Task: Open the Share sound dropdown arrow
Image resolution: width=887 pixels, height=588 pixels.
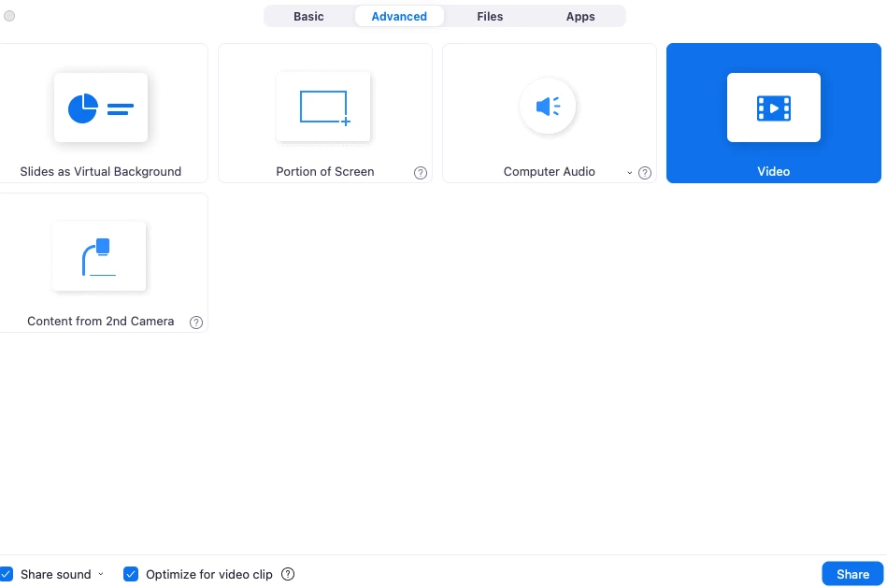Action: (101, 574)
